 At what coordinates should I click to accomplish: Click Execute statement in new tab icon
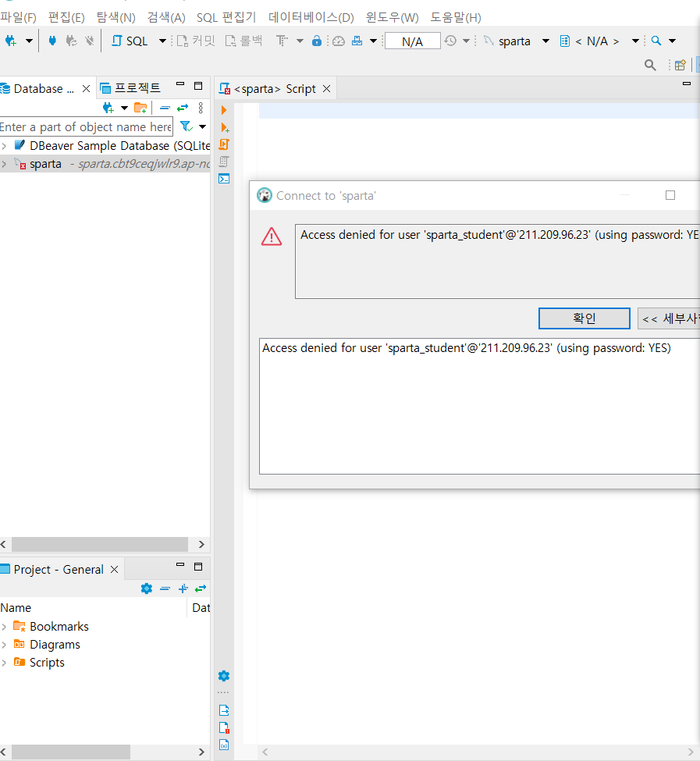tap(225, 128)
